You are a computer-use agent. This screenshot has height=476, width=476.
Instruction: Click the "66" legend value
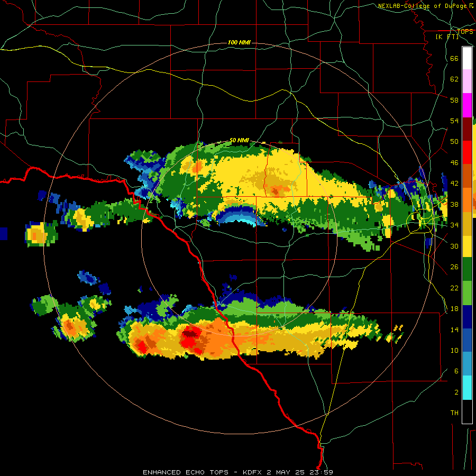pos(454,58)
